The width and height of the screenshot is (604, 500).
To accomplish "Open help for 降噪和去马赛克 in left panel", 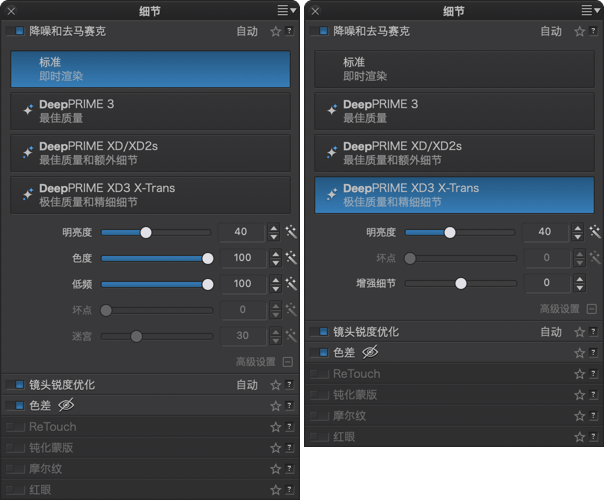I will pyautogui.click(x=289, y=31).
